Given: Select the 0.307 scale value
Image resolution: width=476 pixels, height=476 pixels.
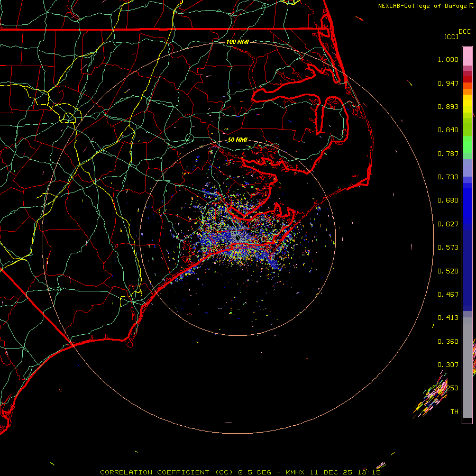Looking at the screenshot, I should [x=448, y=365].
